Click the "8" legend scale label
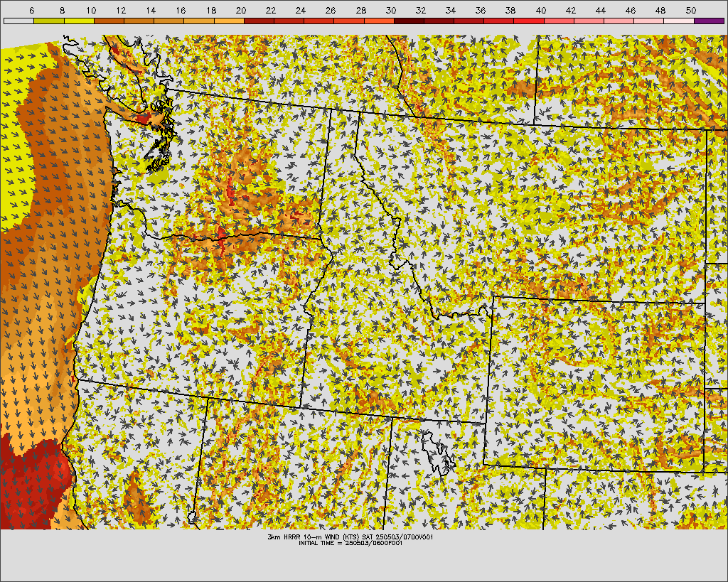The image size is (728, 582). (x=62, y=10)
